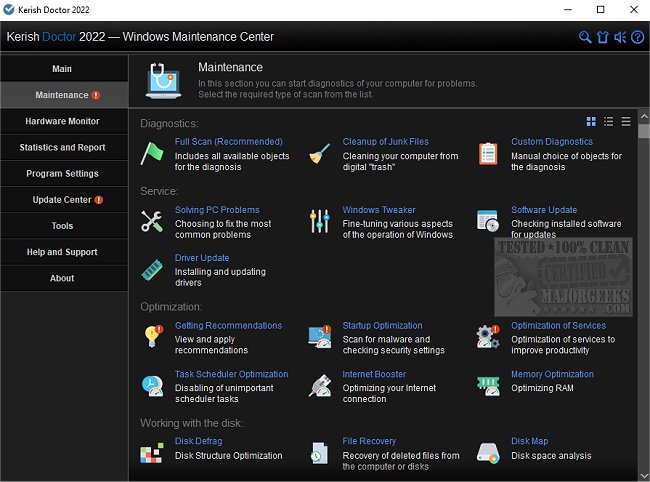Image resolution: width=650 pixels, height=482 pixels.
Task: Launch Windows Tweaker link
Action: pyautogui.click(x=378, y=210)
